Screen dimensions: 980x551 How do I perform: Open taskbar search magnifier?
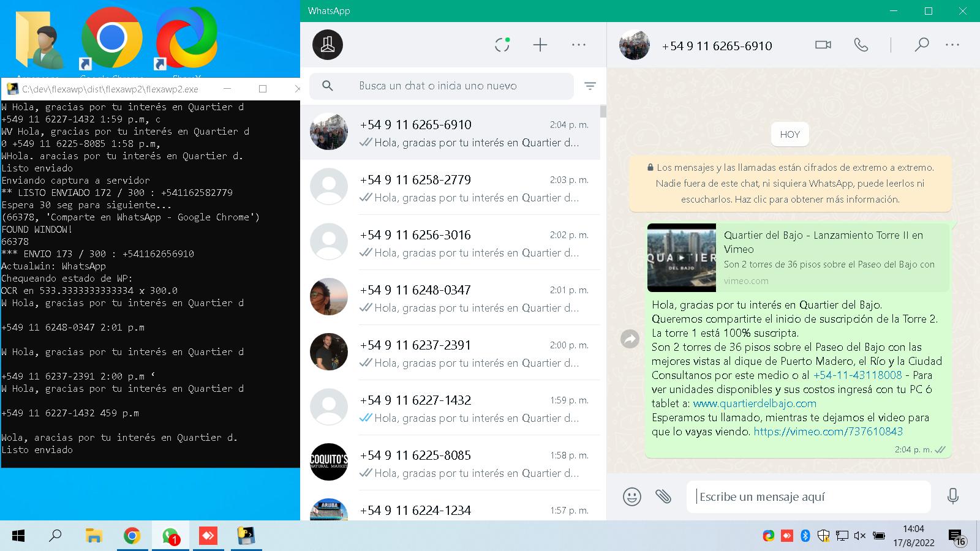tap(55, 536)
